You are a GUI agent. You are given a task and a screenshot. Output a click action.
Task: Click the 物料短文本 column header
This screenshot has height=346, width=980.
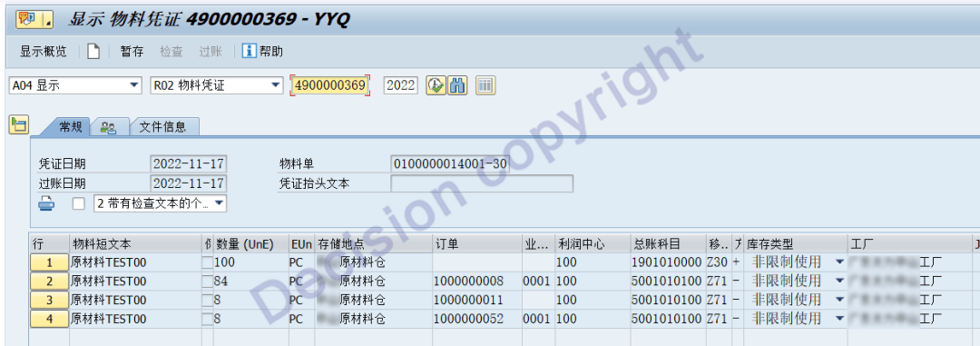tap(135, 244)
